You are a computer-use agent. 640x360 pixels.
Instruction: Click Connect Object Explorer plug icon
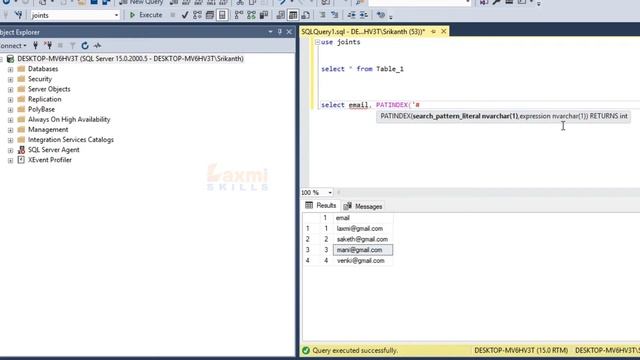click(x=36, y=46)
